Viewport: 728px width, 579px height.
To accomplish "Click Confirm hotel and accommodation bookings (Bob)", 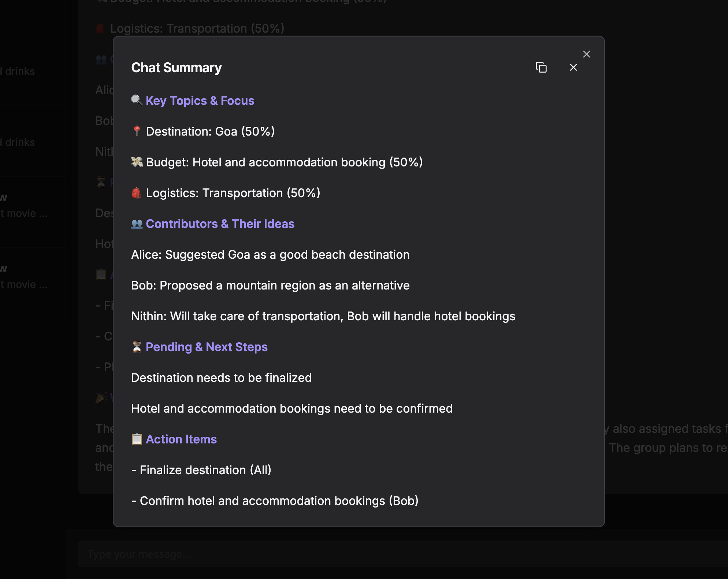I will [x=275, y=501].
